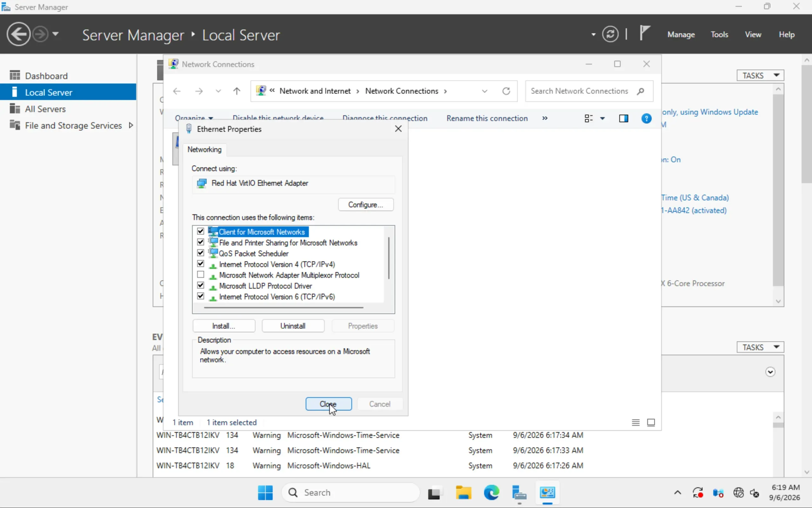Open the notifications flag in Server Manager
Screen dimensions: 812x508
[644, 33]
